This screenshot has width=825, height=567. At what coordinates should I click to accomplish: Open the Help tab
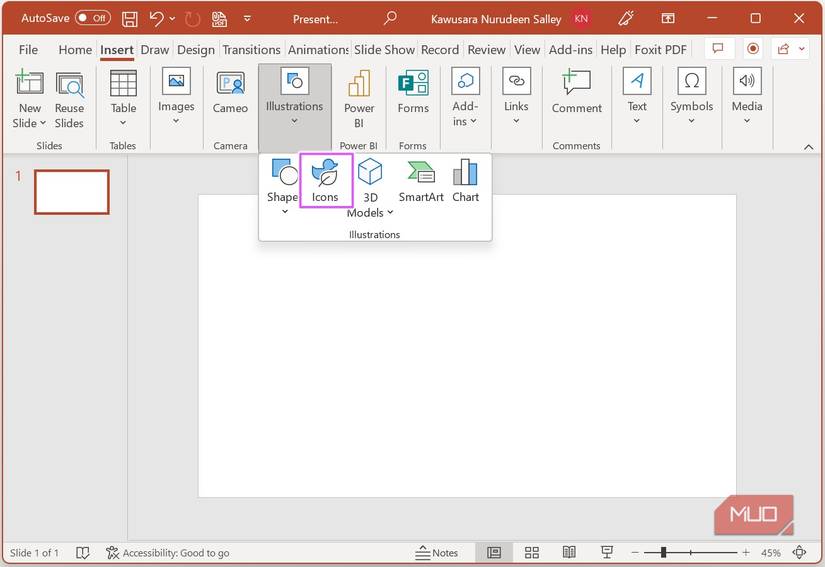613,49
